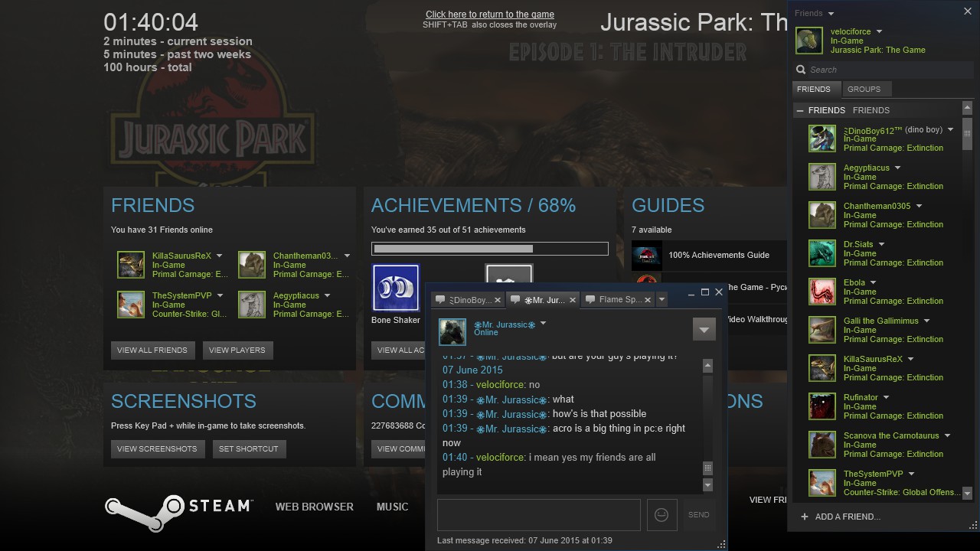Click SET SHORTCUT button
The image size is (980, 551).
tap(248, 448)
